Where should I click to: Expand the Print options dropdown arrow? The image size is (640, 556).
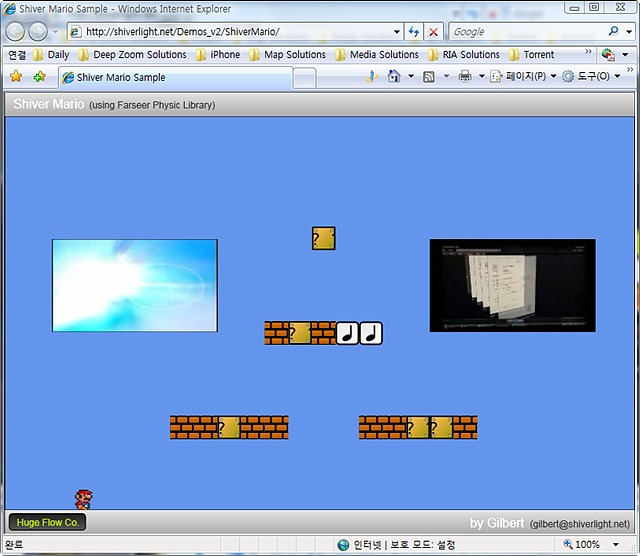(x=482, y=76)
